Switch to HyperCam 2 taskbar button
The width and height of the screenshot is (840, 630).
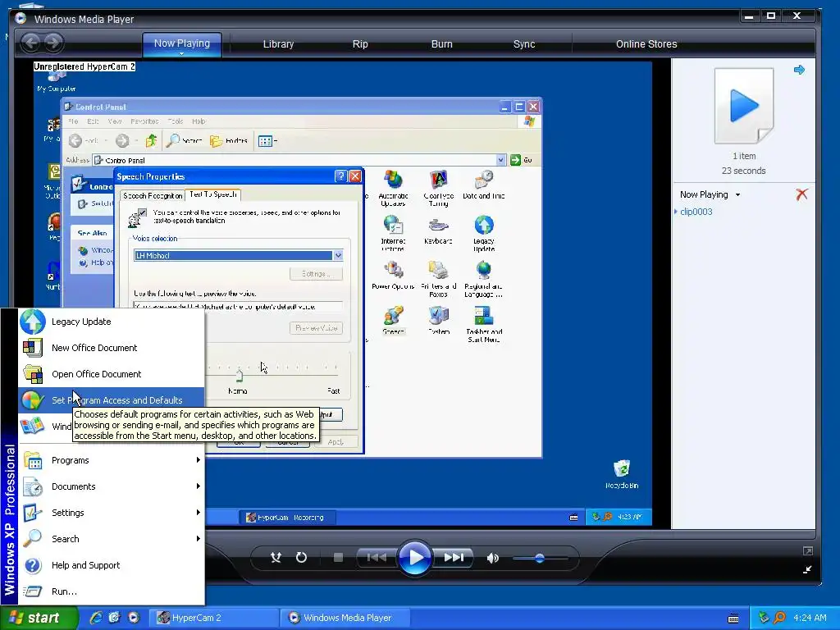click(212, 618)
